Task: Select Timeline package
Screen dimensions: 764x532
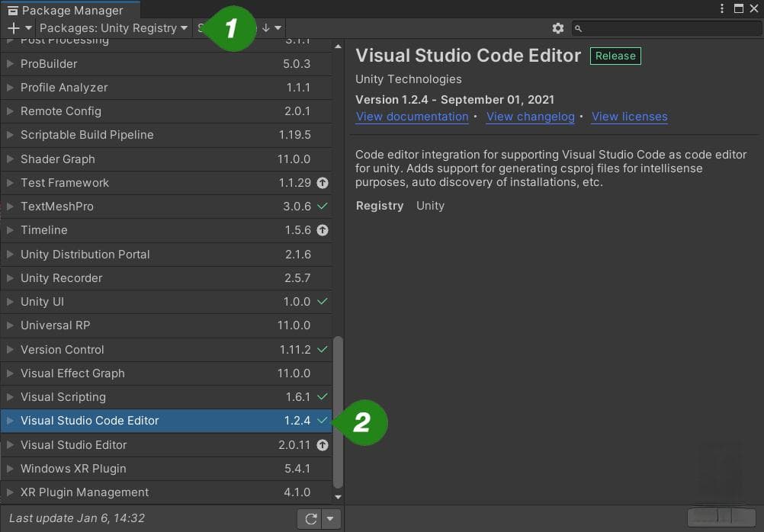Action: tap(166, 230)
